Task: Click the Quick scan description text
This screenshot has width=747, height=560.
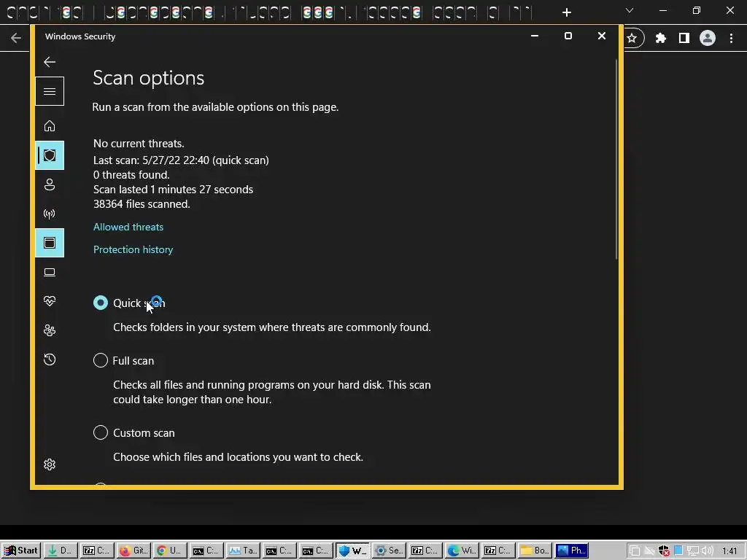Action: click(272, 327)
